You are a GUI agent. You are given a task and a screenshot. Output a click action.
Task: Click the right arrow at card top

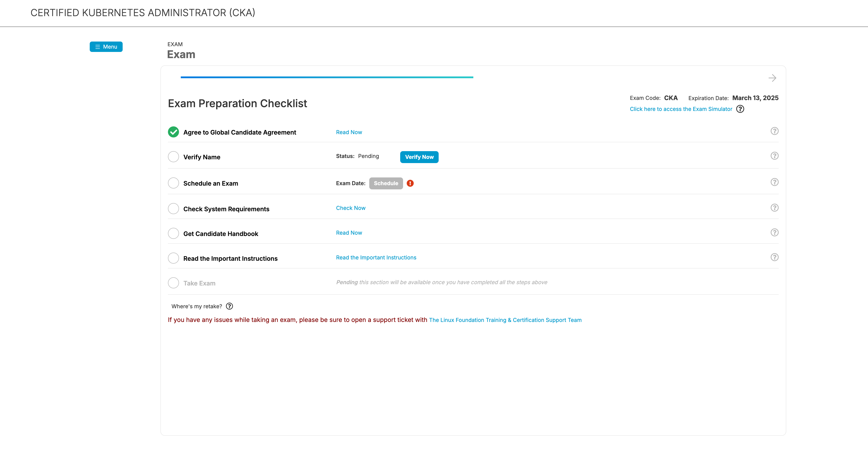772,78
